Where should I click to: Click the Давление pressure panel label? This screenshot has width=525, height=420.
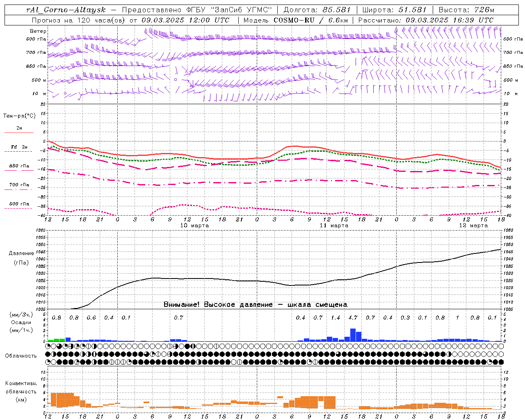21,253
